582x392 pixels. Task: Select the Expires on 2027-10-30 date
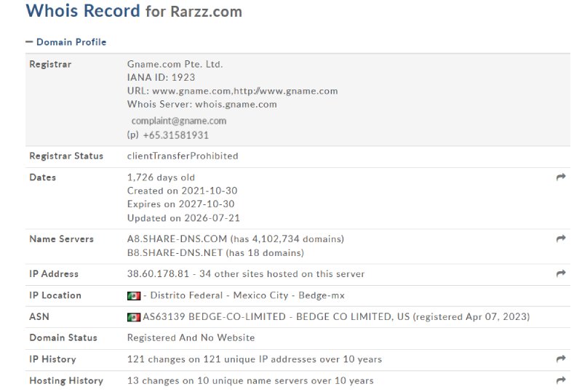[180, 204]
